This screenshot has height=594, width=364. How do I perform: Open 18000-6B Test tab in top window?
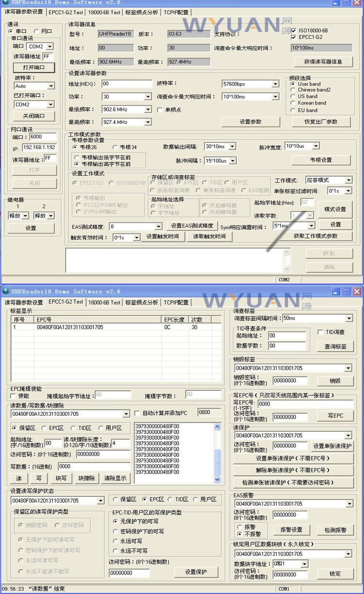(103, 12)
